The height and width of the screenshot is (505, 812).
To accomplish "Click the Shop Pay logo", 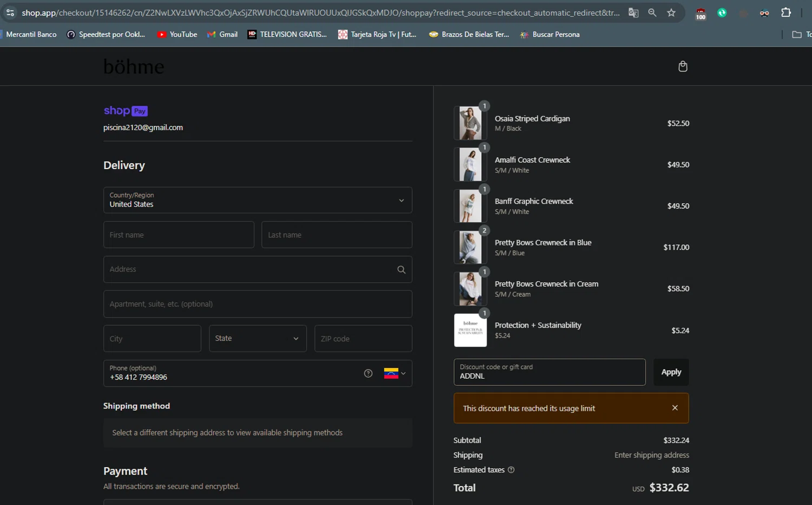I will (126, 111).
